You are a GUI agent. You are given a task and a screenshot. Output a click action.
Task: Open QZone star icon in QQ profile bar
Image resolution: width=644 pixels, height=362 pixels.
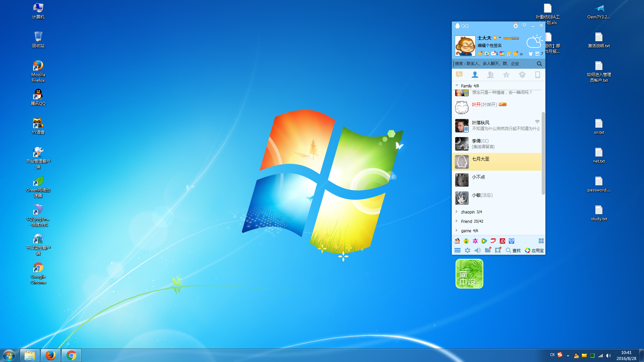coord(480,54)
